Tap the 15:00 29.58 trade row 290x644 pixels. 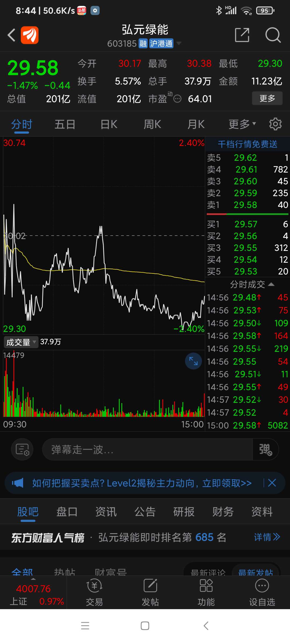coord(247,426)
